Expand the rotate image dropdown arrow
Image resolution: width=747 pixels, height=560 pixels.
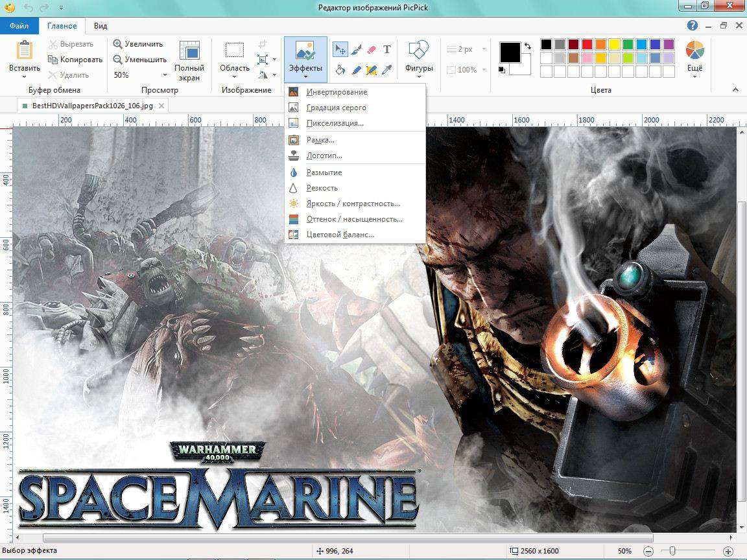point(274,75)
